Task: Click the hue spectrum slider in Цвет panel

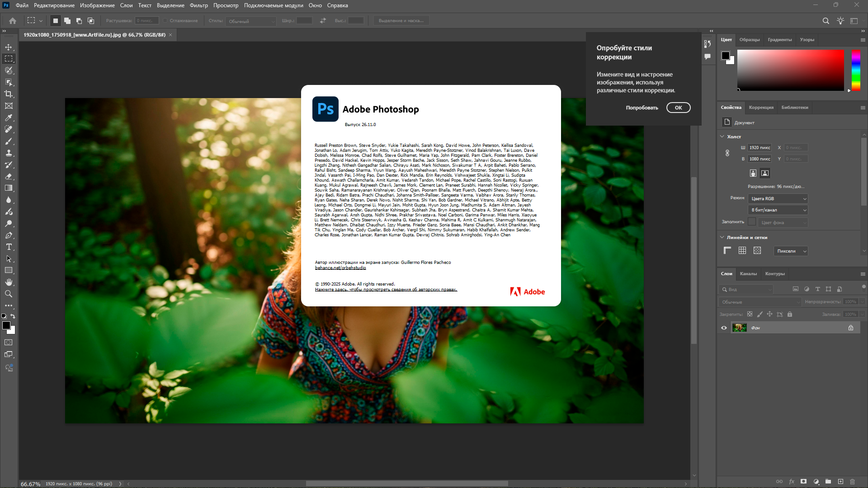Action: [856, 70]
